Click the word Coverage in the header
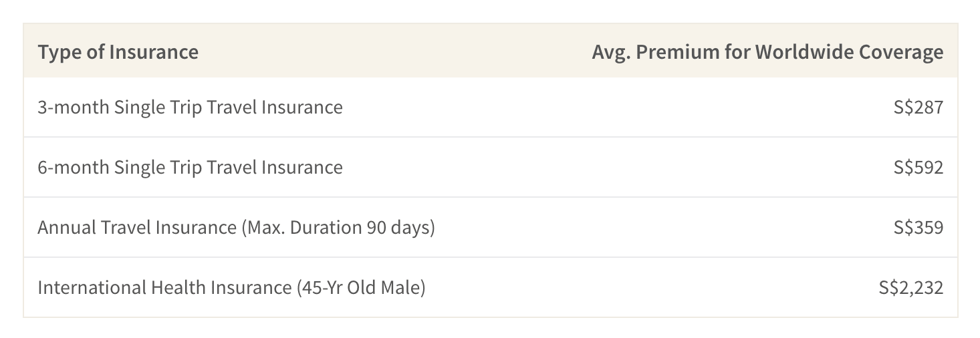980x338 pixels. point(900,52)
